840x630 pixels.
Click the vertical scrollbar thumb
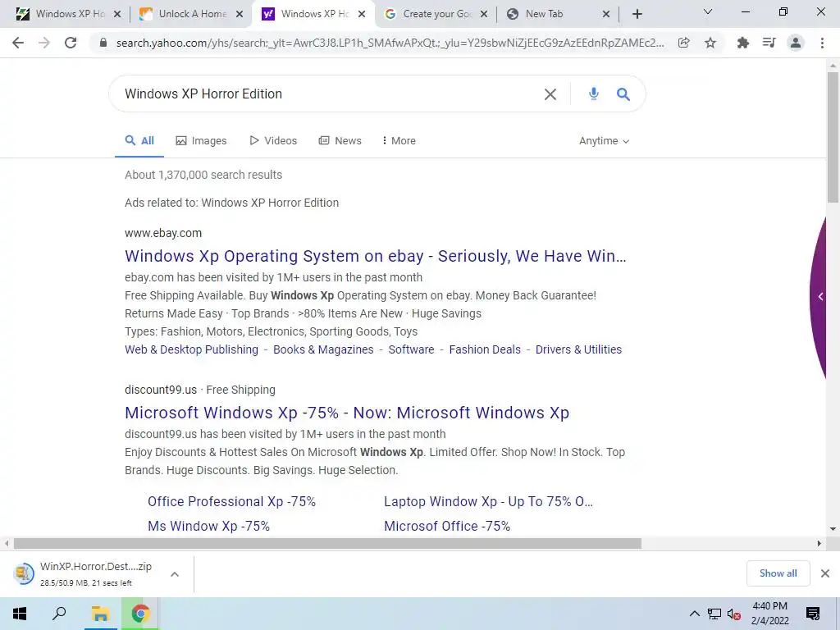833,137
